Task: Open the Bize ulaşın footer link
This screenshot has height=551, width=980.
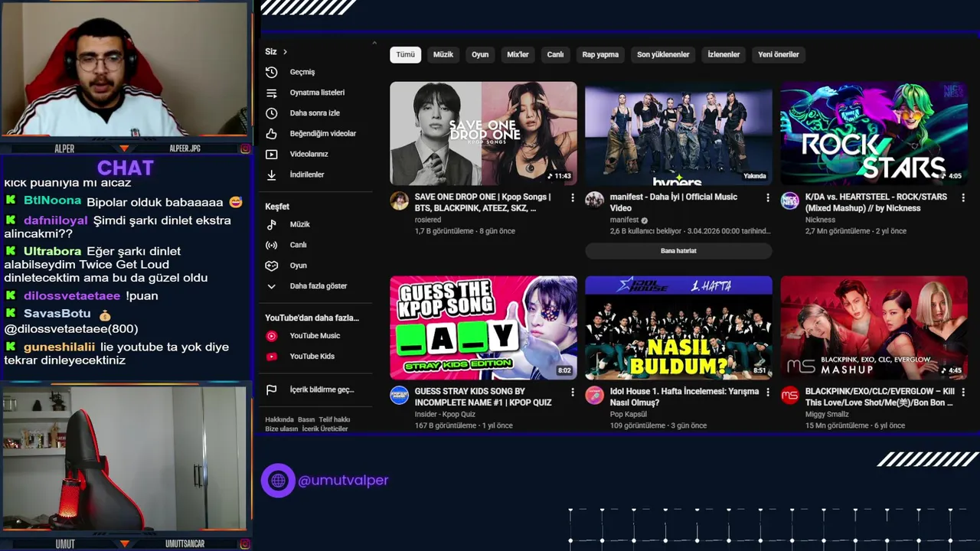Action: 281,429
